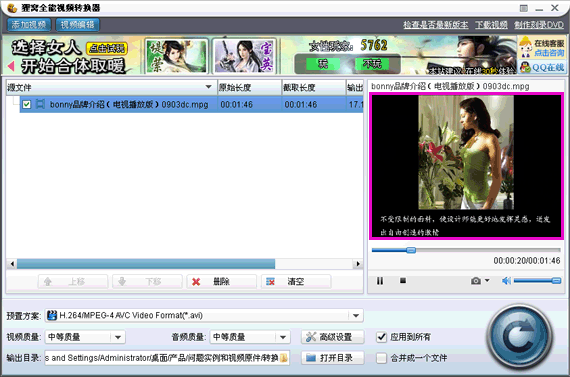The height and width of the screenshot is (377, 570).
Task: Toggle the 应用到所有 checkbox
Action: 381,337
